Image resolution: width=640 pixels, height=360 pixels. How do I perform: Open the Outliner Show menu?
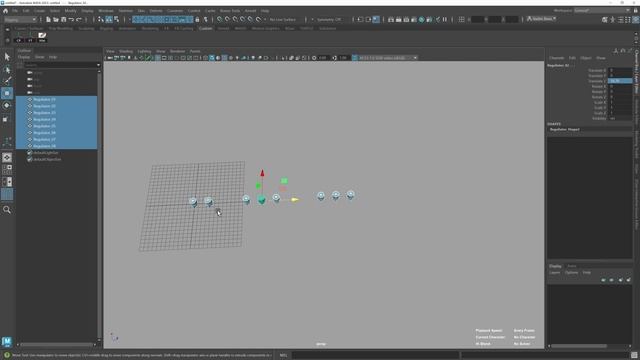click(39, 57)
